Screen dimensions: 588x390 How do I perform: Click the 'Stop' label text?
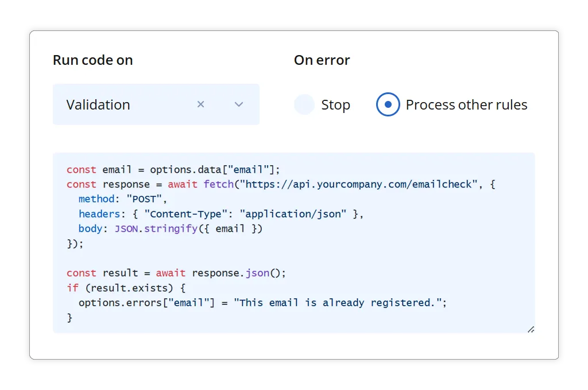pyautogui.click(x=335, y=105)
